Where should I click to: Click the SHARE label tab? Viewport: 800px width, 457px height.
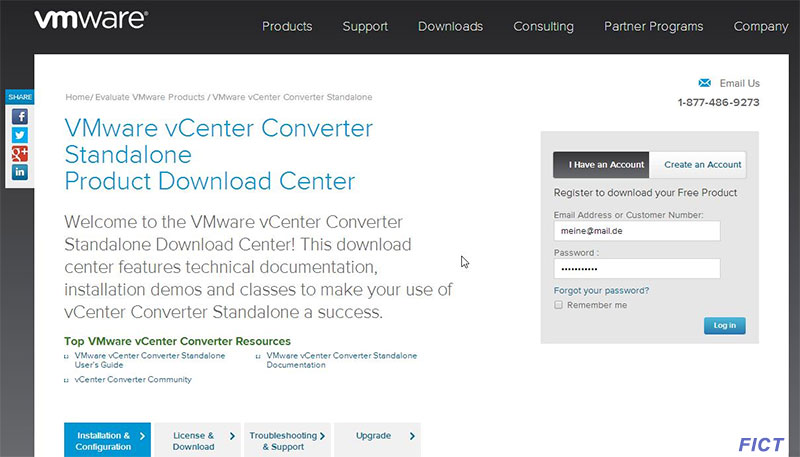[x=20, y=97]
